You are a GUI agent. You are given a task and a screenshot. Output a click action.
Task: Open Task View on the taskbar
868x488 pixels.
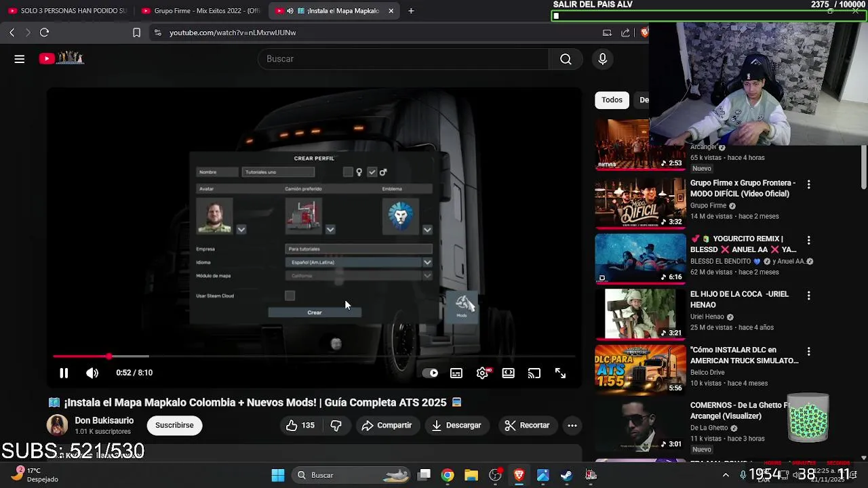click(x=425, y=475)
